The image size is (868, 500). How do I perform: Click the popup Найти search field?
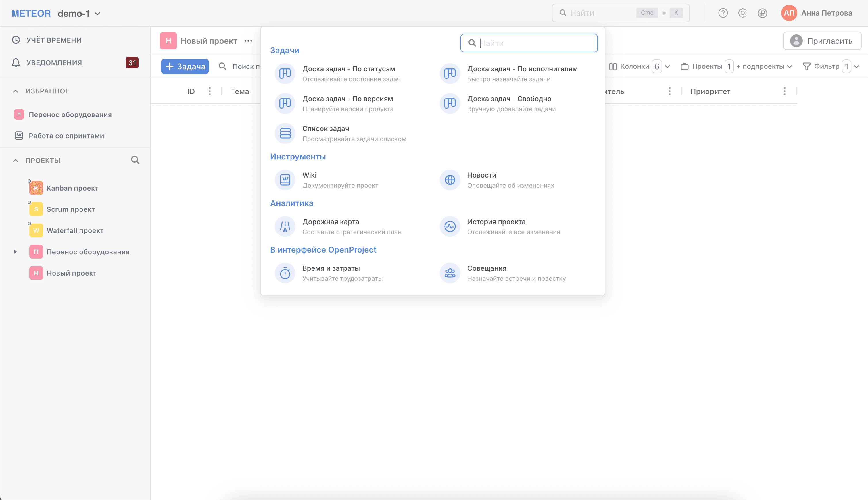(529, 43)
